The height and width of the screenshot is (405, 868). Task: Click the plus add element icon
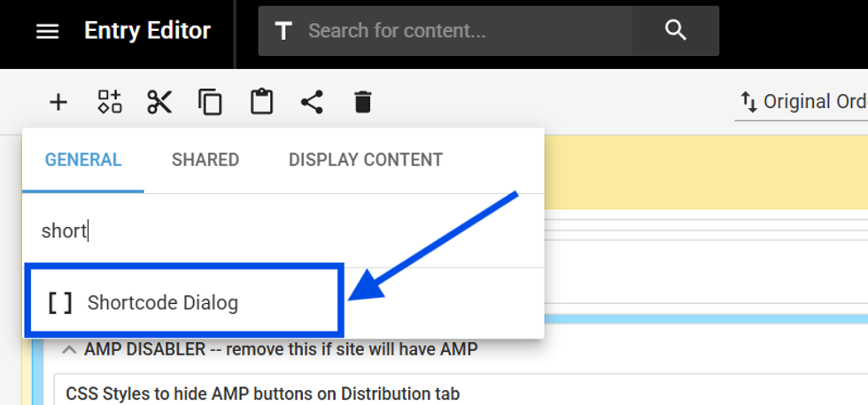(x=58, y=102)
